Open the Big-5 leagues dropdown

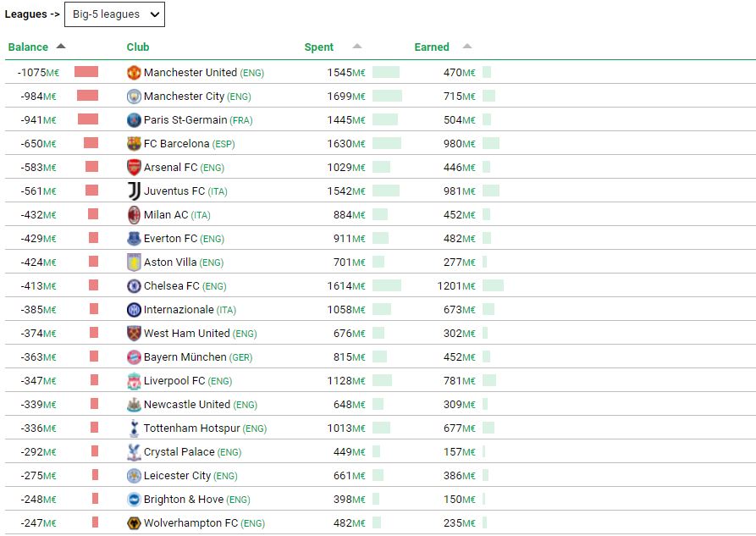click(126, 14)
